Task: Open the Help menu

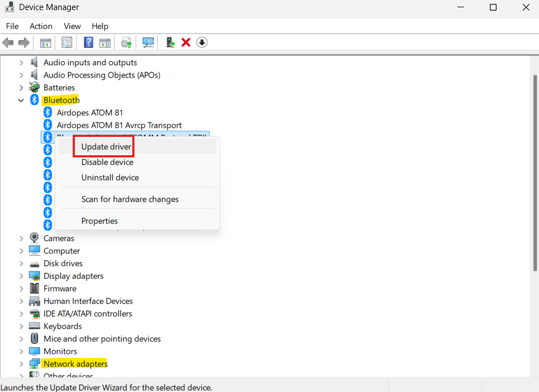Action: click(100, 26)
